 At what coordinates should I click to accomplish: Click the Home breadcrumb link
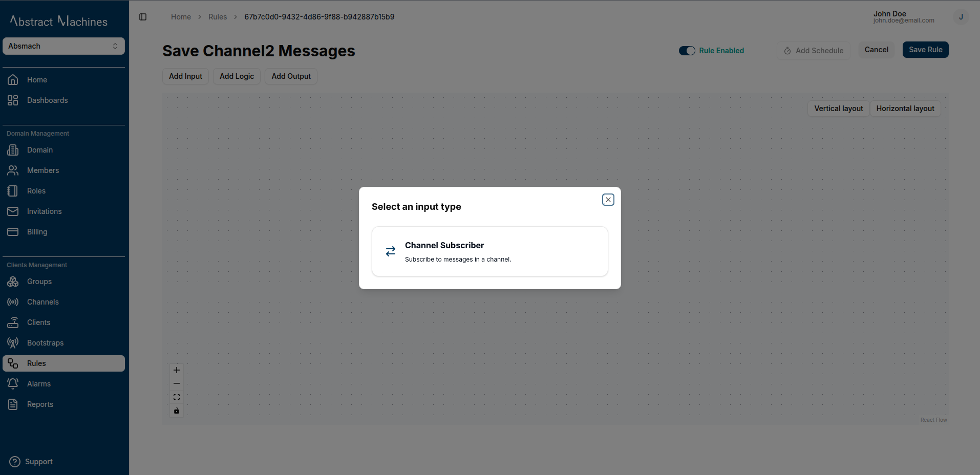tap(181, 17)
